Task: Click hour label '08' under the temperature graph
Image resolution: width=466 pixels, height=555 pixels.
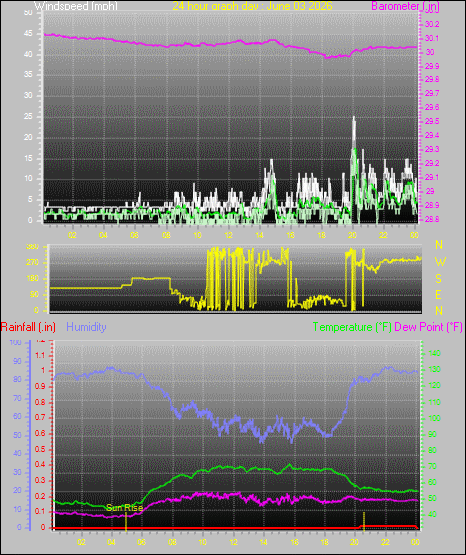Action: point(172,542)
